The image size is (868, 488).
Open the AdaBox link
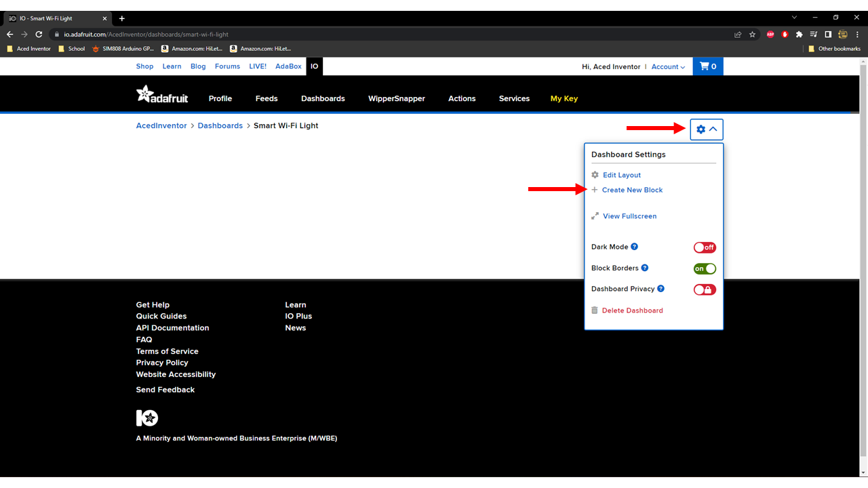tap(288, 66)
